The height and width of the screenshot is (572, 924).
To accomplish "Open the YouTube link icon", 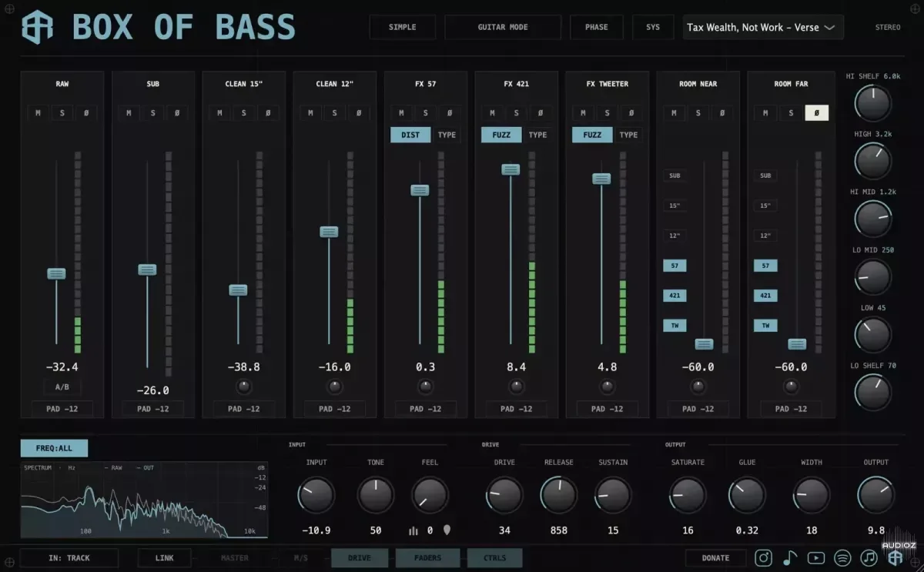I will point(816,558).
